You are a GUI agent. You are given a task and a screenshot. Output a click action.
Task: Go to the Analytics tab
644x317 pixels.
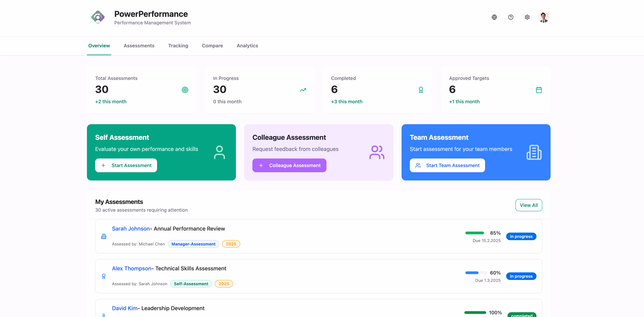(x=247, y=46)
